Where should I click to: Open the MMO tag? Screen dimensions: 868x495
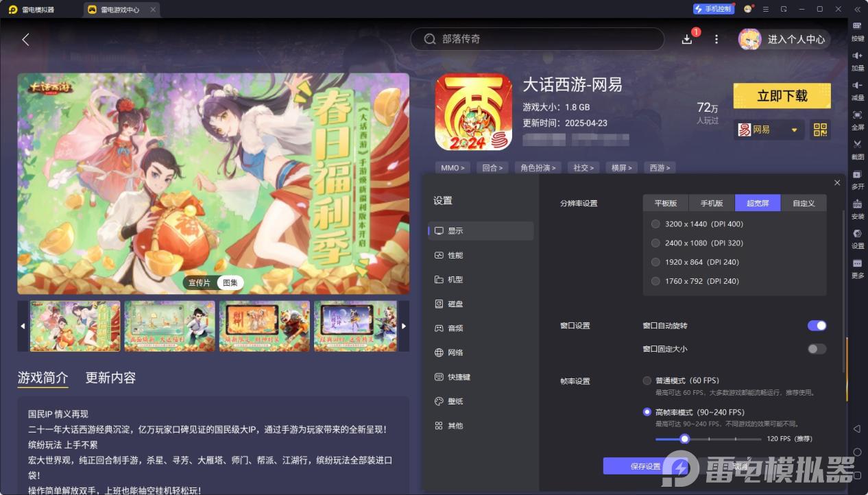453,167
